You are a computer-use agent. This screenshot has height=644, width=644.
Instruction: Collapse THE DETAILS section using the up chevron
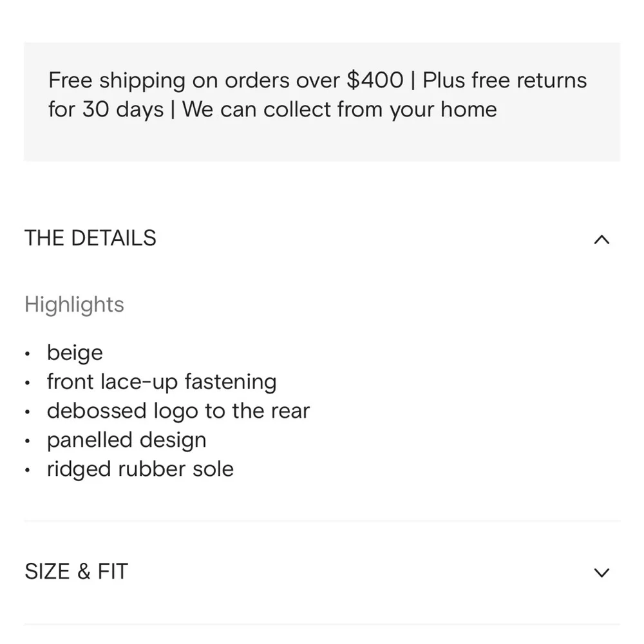click(601, 240)
